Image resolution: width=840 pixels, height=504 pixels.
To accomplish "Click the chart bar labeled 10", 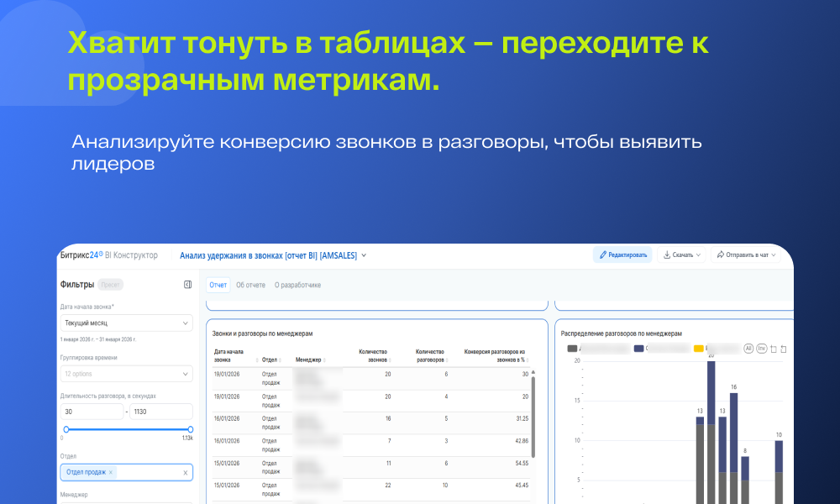I will pyautogui.click(x=779, y=472).
